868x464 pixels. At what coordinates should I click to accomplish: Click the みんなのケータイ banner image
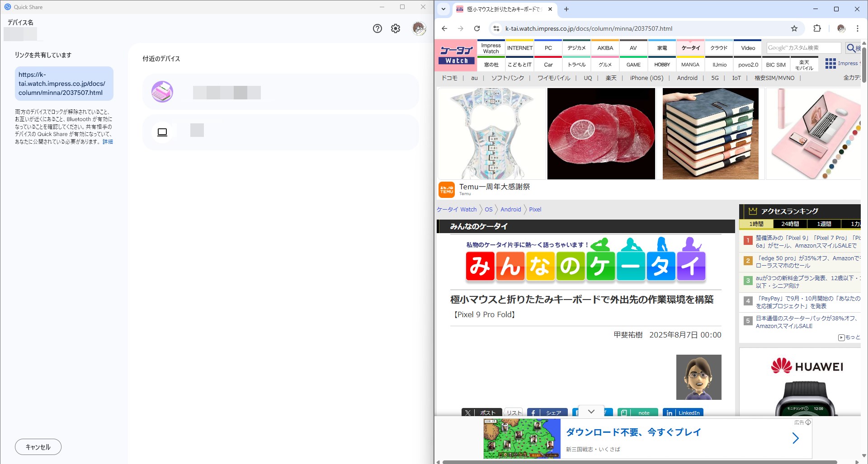[585, 259]
